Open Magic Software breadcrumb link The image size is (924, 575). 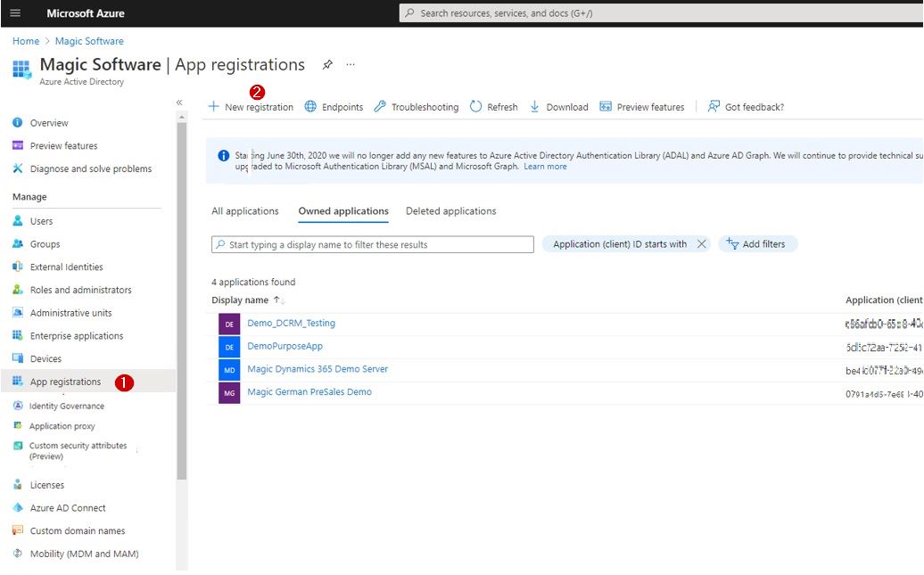click(89, 41)
